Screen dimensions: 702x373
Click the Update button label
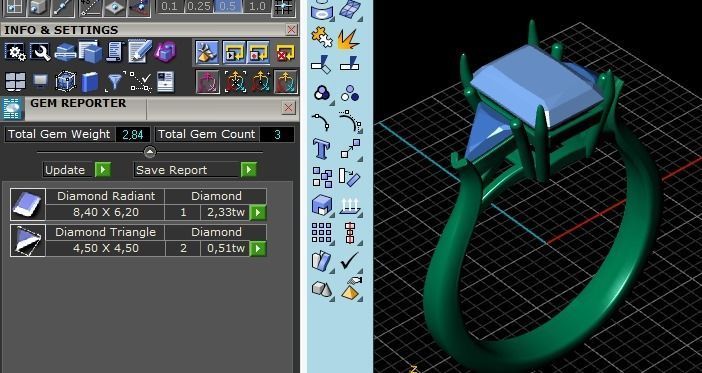pos(65,170)
